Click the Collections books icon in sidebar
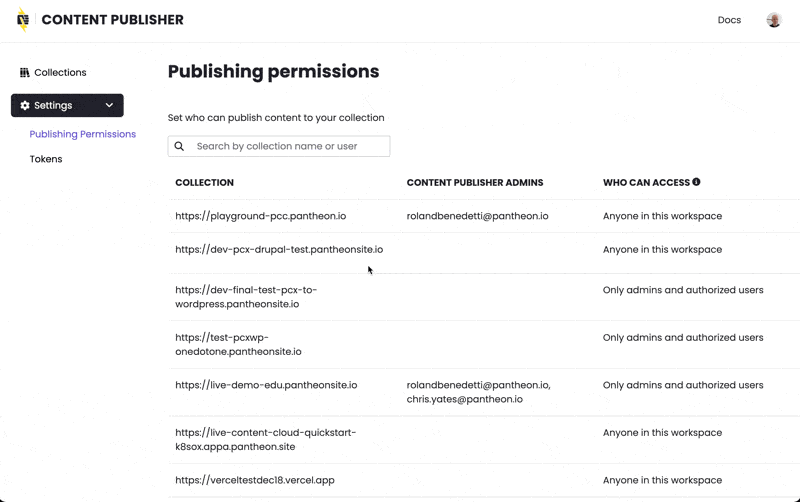 pyautogui.click(x=25, y=73)
